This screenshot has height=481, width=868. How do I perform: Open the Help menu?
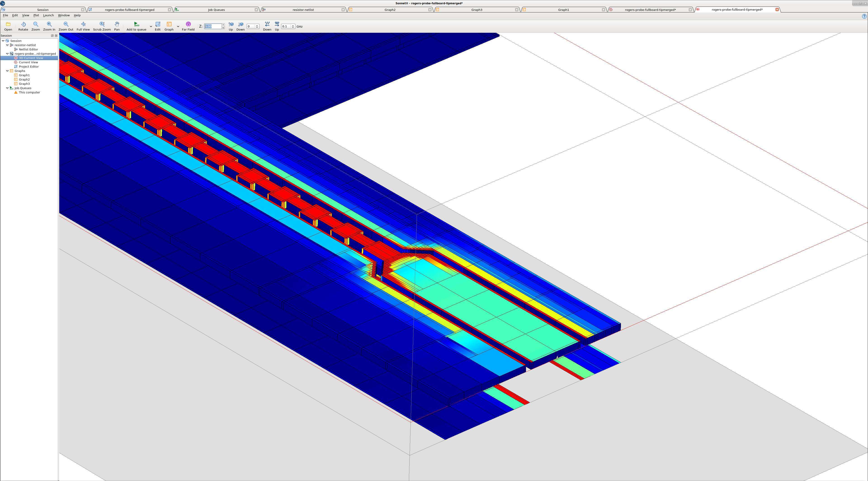point(77,15)
